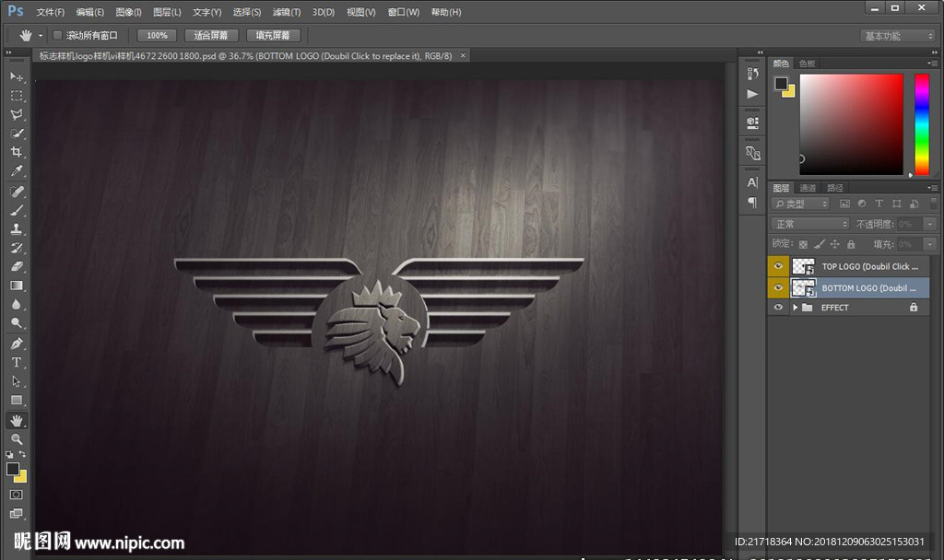Switch to the 色板 tab

(807, 64)
